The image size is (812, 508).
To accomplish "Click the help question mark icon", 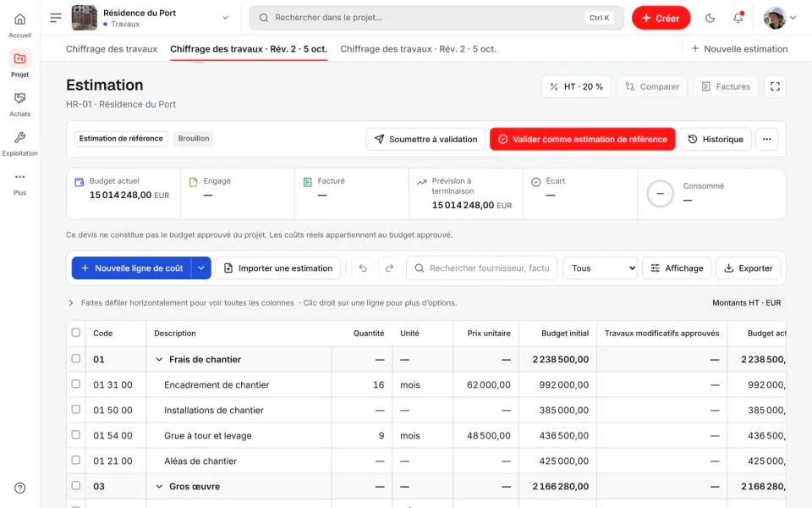I will pyautogui.click(x=19, y=488).
